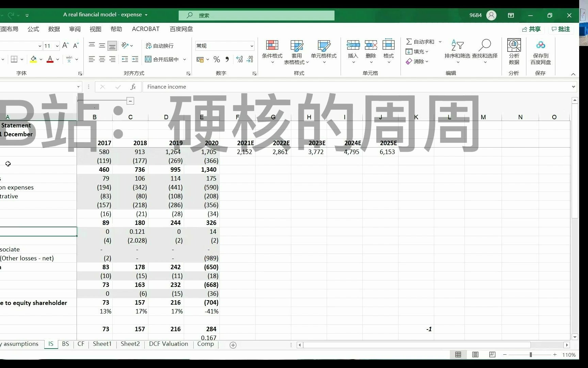Toggle Wrap Text (自动换行)
The width and height of the screenshot is (588, 368).
coord(160,46)
